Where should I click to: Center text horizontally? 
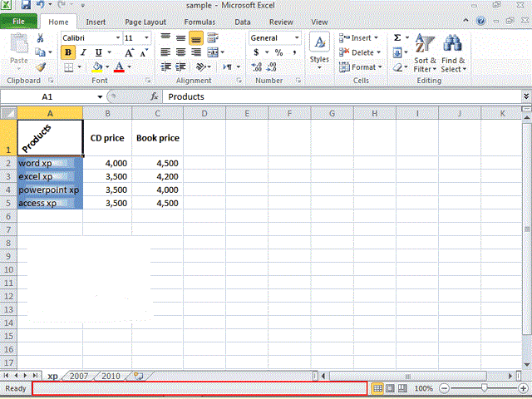pyautogui.click(x=180, y=52)
